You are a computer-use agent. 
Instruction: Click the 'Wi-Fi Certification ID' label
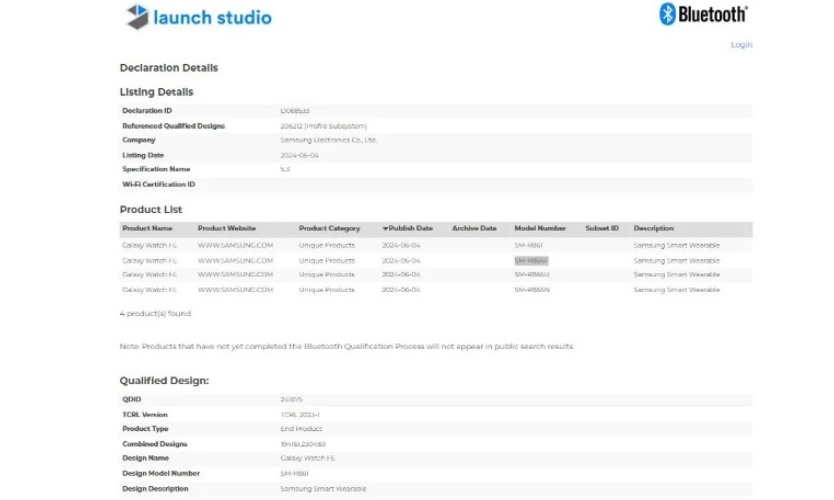pyautogui.click(x=159, y=185)
